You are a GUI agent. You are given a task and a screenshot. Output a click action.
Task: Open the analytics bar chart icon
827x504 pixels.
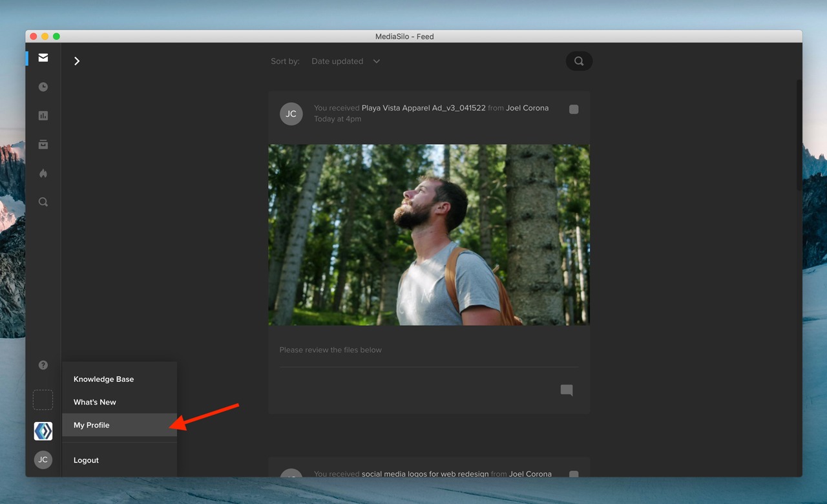coord(43,116)
